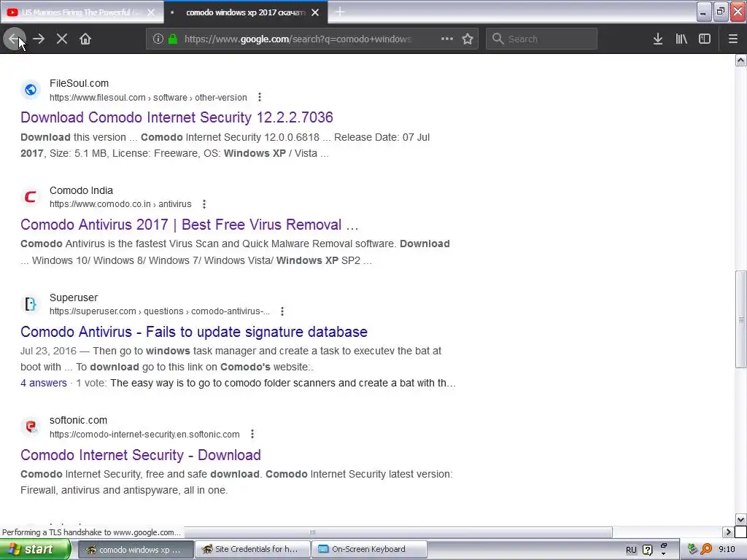Click the filesoul.com URL breadcrumb
Viewport: 747px width, 560px height.
point(148,98)
